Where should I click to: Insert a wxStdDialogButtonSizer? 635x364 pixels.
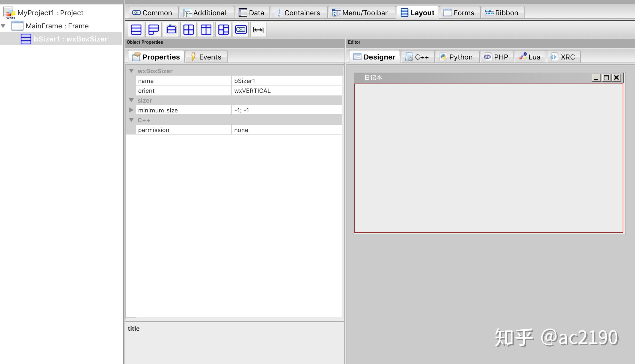point(241,29)
